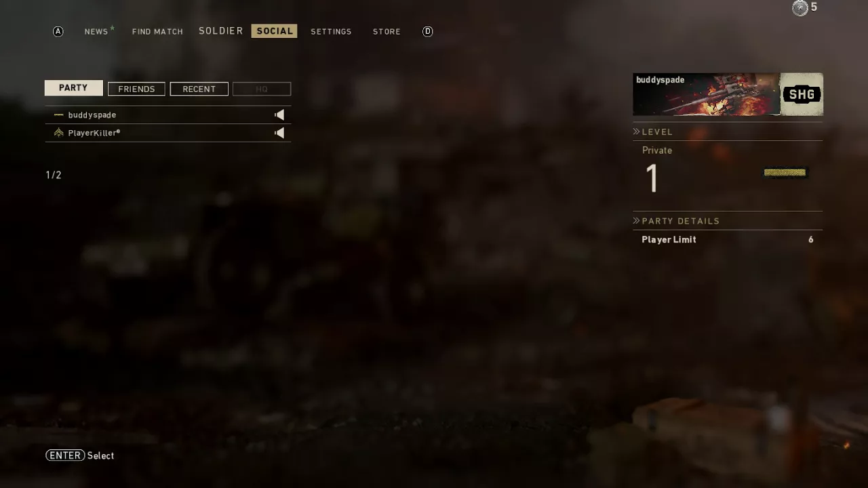Click the A key prompt icon

[x=58, y=31]
